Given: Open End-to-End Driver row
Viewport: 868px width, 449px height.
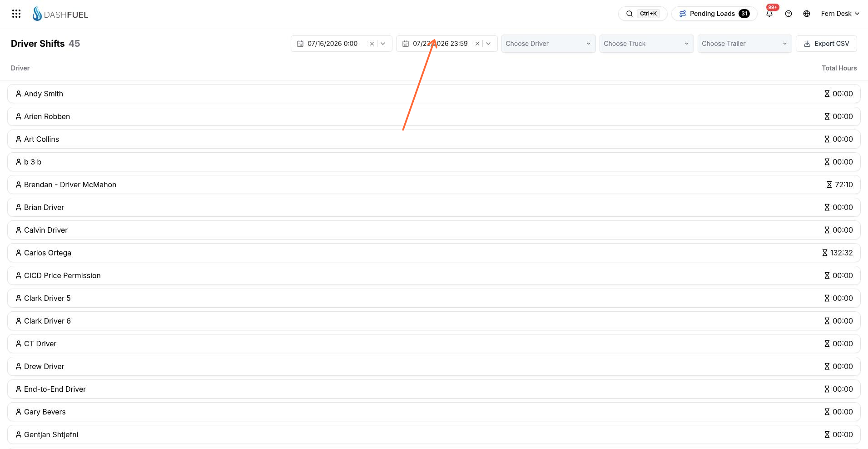Looking at the screenshot, I should pos(434,389).
